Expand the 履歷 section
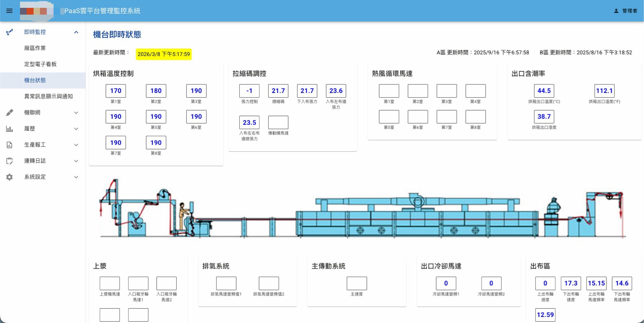This screenshot has height=323, width=644. coord(76,128)
